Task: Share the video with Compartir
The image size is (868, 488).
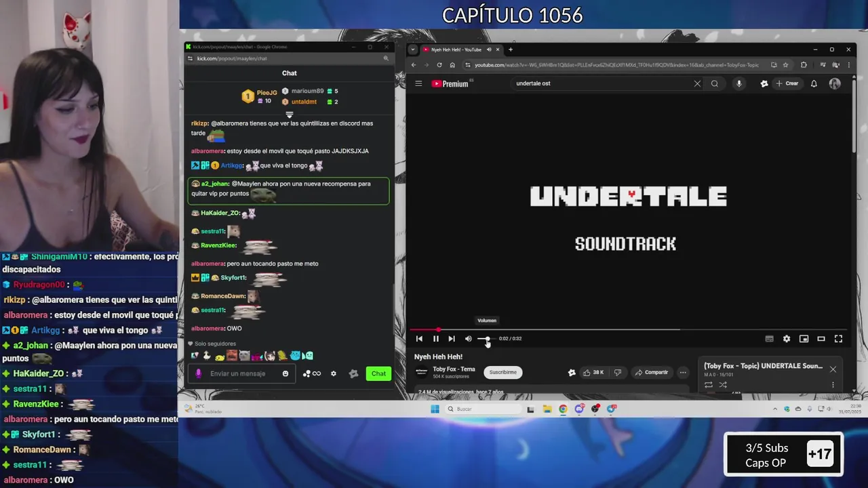Action: 652,372
